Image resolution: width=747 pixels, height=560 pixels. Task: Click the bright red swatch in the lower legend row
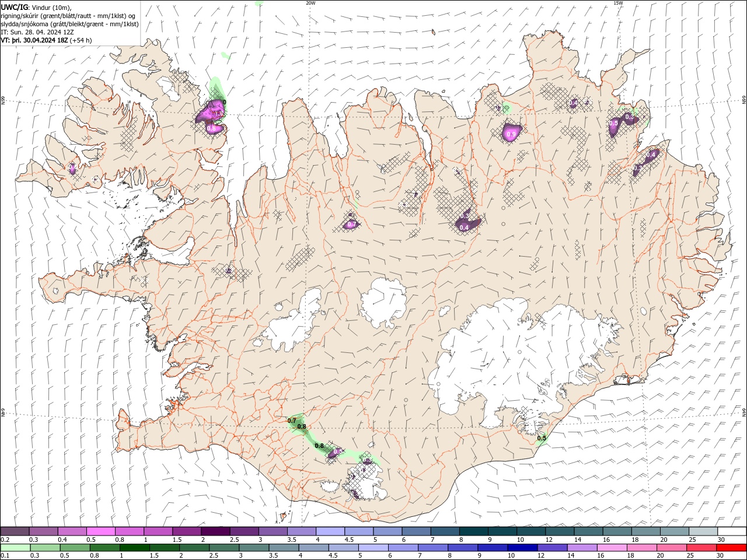point(732,548)
